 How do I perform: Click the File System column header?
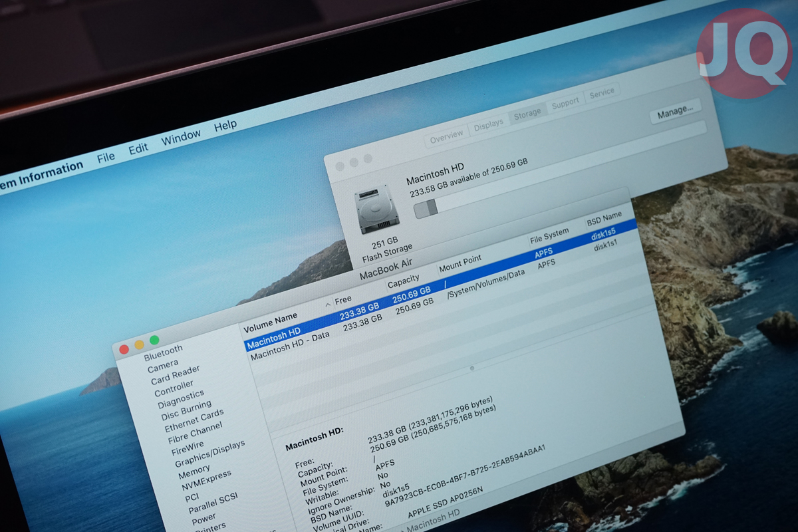click(549, 235)
